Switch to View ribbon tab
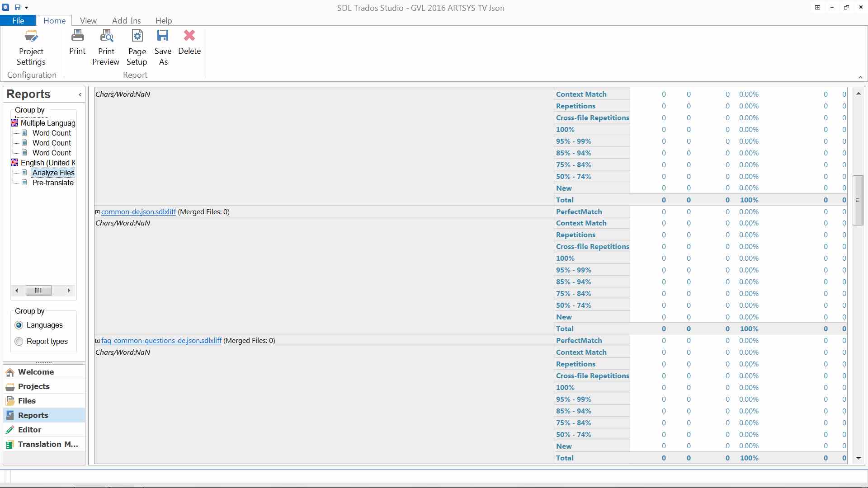This screenshot has height=488, width=868. (x=88, y=20)
